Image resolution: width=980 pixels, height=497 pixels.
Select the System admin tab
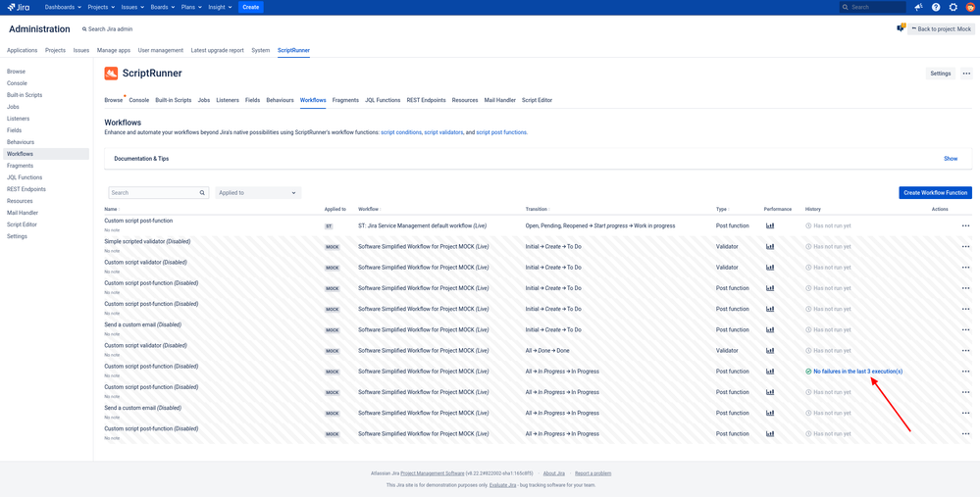[261, 50]
